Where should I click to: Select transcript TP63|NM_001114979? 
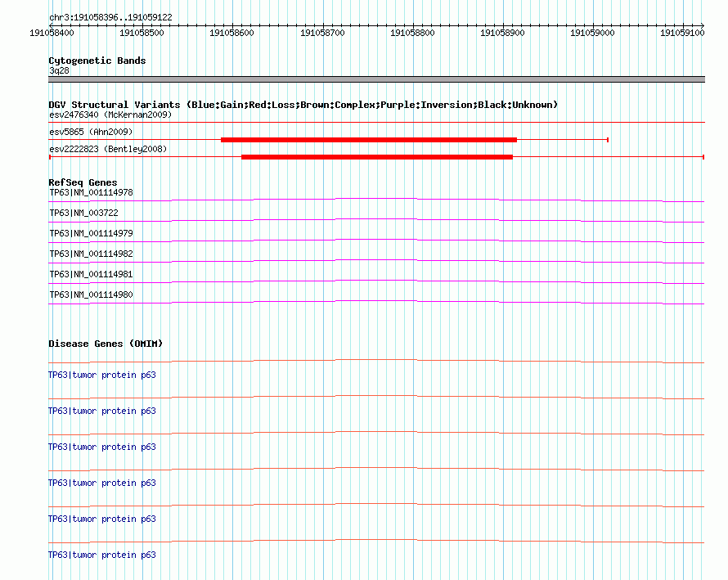click(91, 234)
